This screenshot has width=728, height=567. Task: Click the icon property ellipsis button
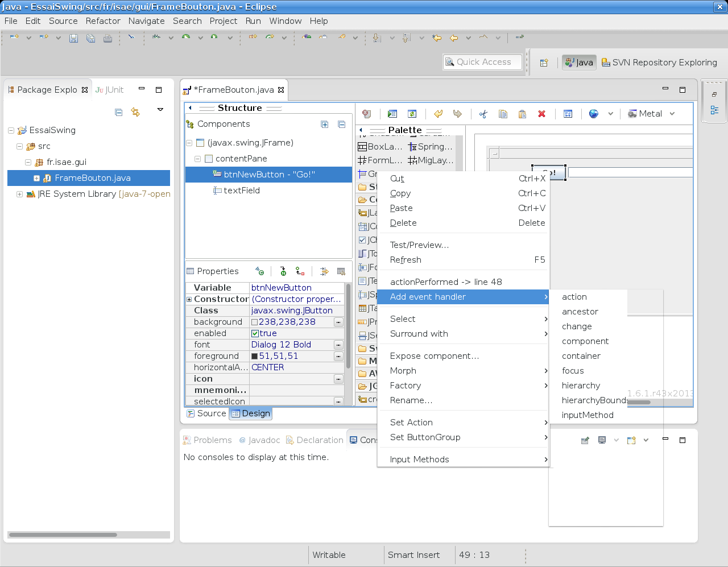pyautogui.click(x=338, y=379)
